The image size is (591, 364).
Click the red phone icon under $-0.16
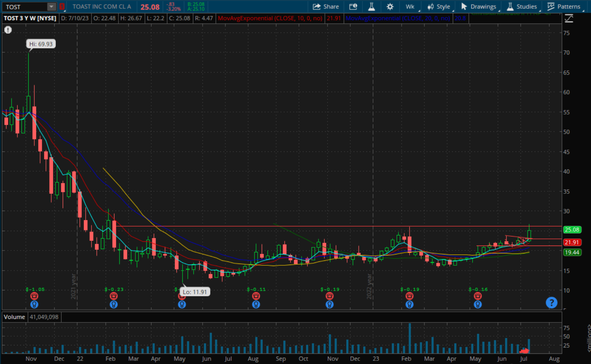(x=478, y=296)
